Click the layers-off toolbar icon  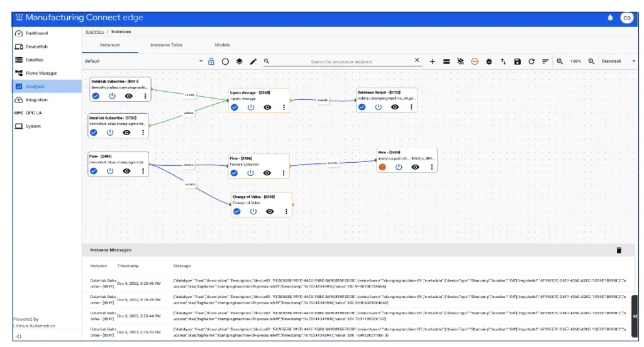point(460,62)
